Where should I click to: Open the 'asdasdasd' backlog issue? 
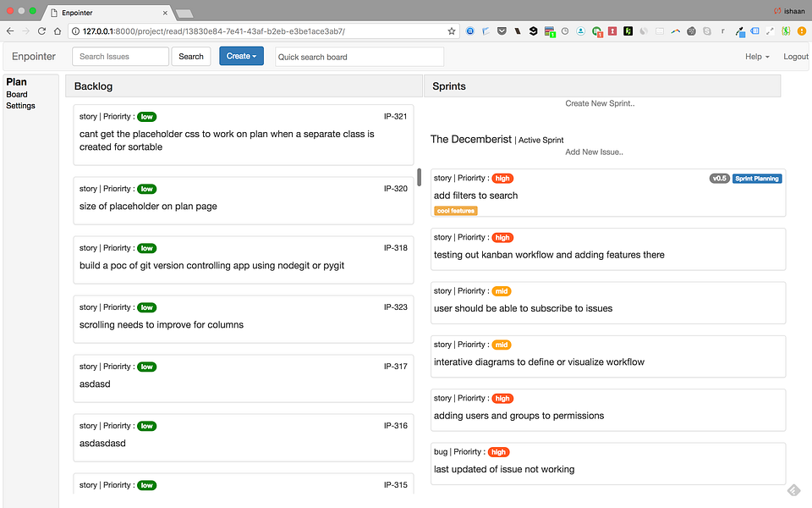tap(244, 438)
